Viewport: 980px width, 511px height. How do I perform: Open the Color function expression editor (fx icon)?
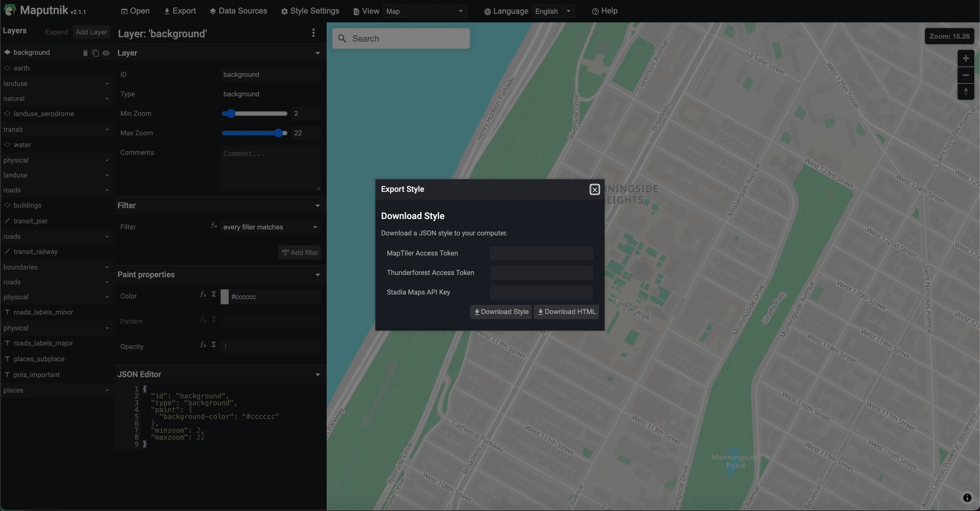point(203,294)
